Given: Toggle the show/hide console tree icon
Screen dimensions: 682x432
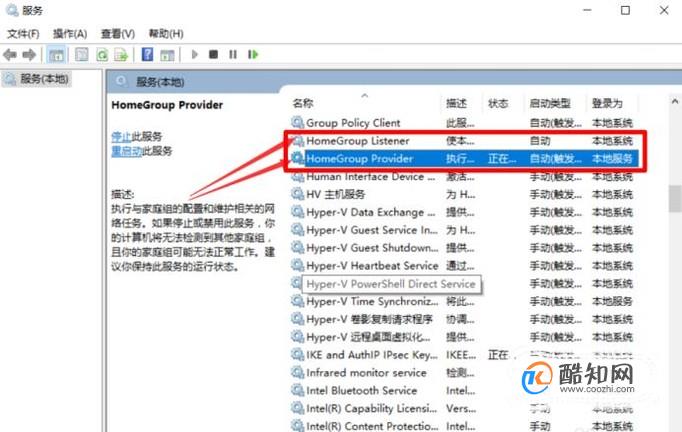Looking at the screenshot, I should coord(56,55).
